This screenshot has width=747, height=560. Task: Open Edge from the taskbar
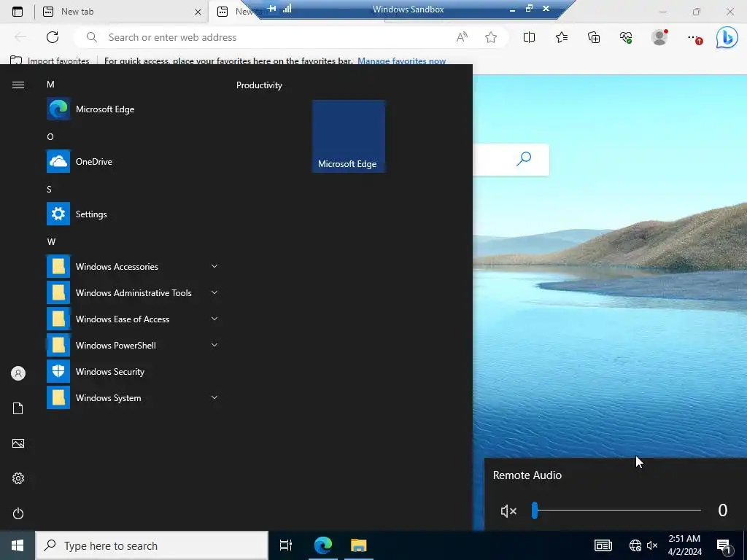pyautogui.click(x=322, y=545)
